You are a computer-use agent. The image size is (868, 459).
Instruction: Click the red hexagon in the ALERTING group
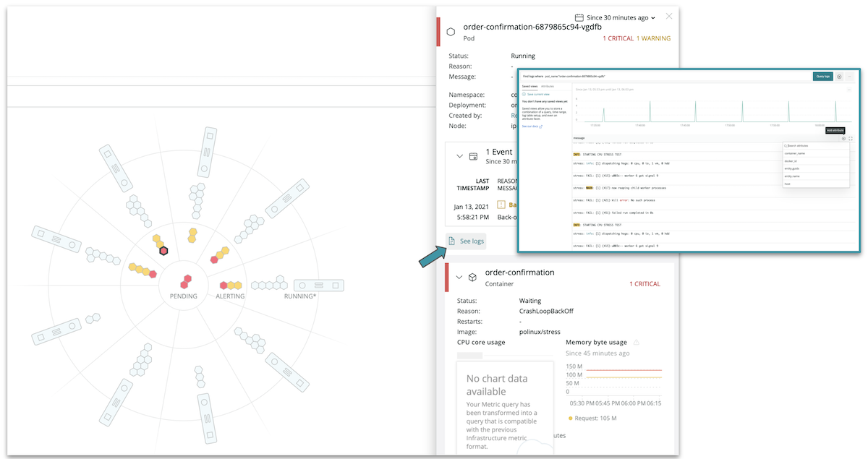click(x=224, y=286)
